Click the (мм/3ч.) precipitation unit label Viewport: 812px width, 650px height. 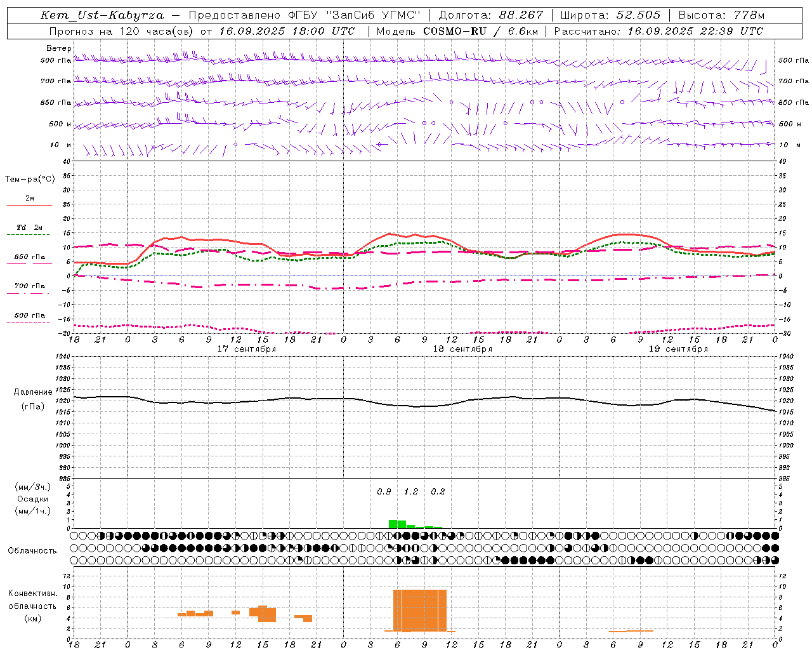click(x=32, y=487)
